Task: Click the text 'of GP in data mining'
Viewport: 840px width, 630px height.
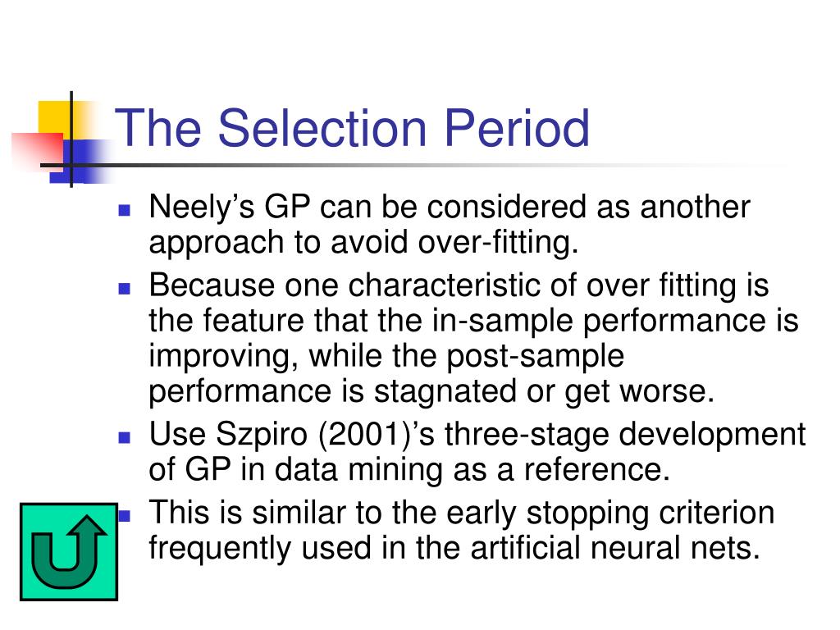Action: pyautogui.click(x=296, y=470)
